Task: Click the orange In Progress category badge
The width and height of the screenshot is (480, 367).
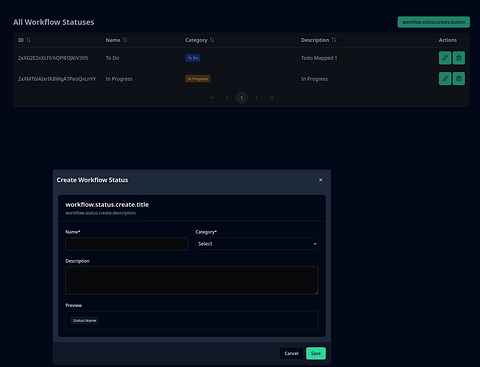Action: (x=198, y=79)
